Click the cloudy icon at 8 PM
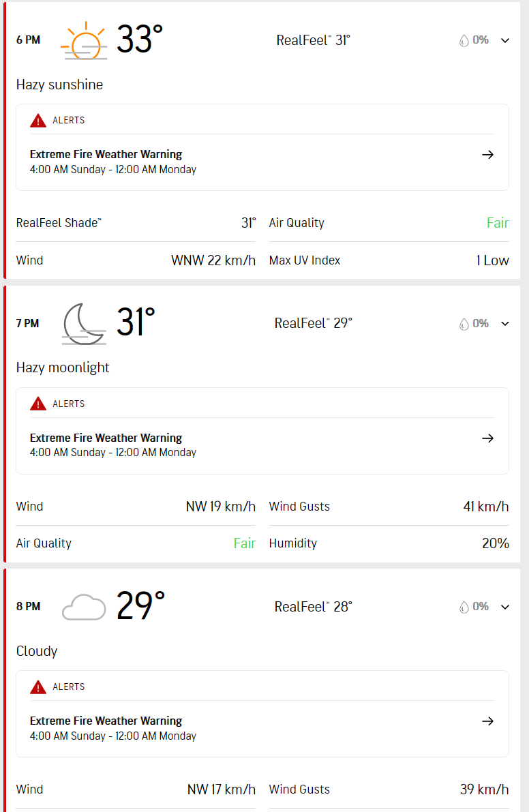 (x=84, y=607)
